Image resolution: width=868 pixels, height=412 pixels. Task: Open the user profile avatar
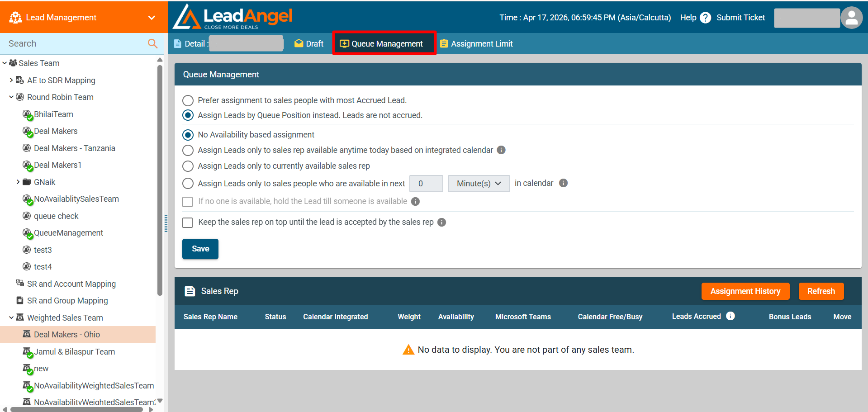point(851,18)
